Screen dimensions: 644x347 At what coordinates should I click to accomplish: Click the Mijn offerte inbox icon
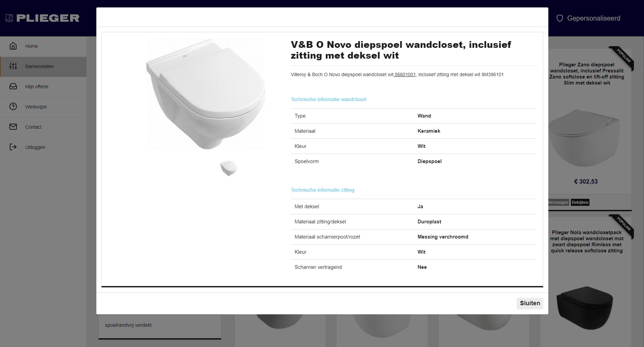pyautogui.click(x=13, y=87)
